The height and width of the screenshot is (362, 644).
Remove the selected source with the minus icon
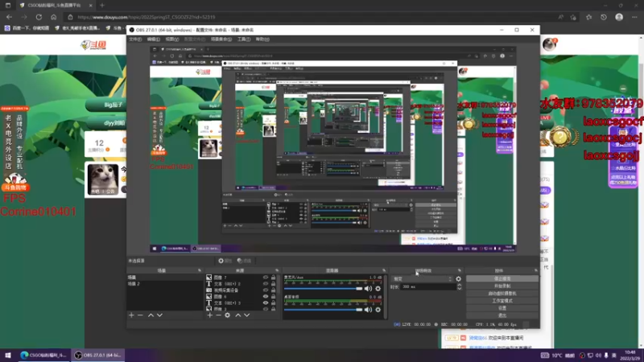coord(218,315)
